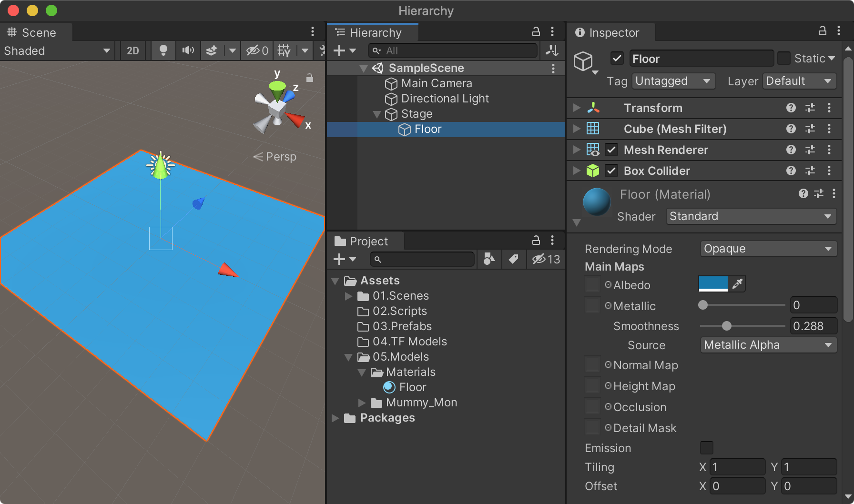The height and width of the screenshot is (504, 854).
Task: Toggle scene lighting with the bulb icon
Action: click(163, 50)
